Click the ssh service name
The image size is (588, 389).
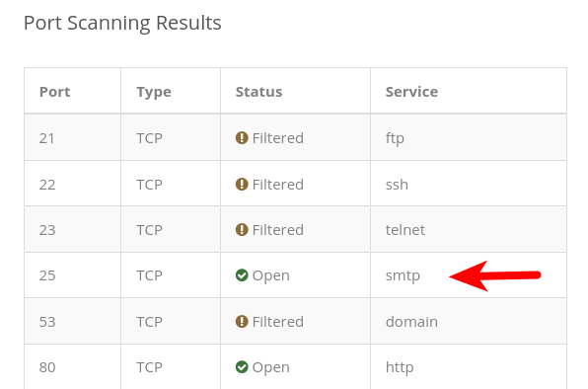(x=397, y=185)
